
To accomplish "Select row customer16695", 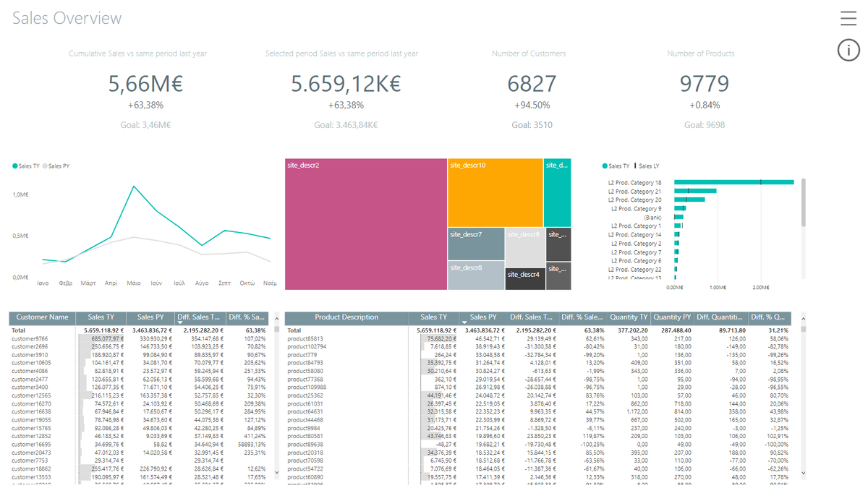I will tap(139, 444).
